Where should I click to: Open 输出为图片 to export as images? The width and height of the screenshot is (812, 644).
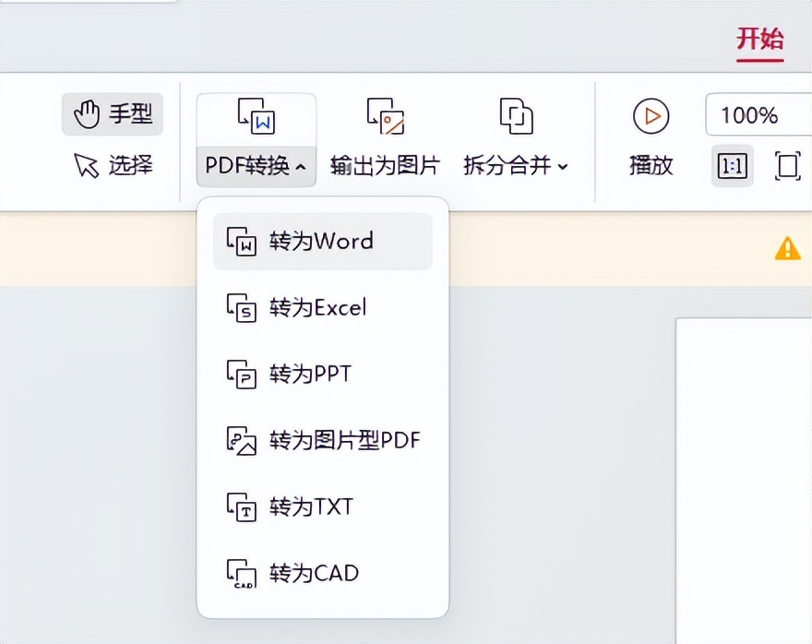tap(383, 115)
